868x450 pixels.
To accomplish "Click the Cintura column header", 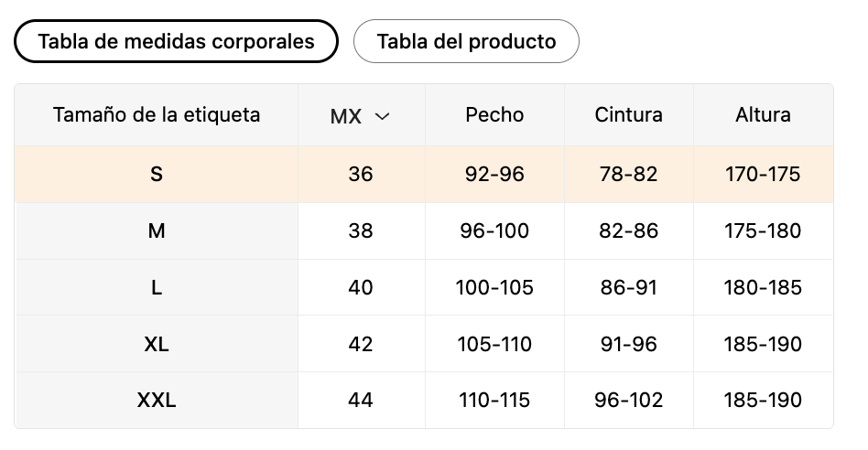I will (628, 115).
